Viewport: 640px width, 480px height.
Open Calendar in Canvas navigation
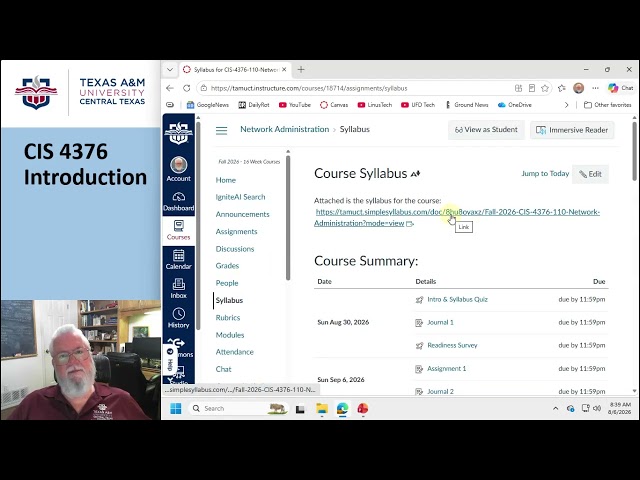tap(178, 260)
